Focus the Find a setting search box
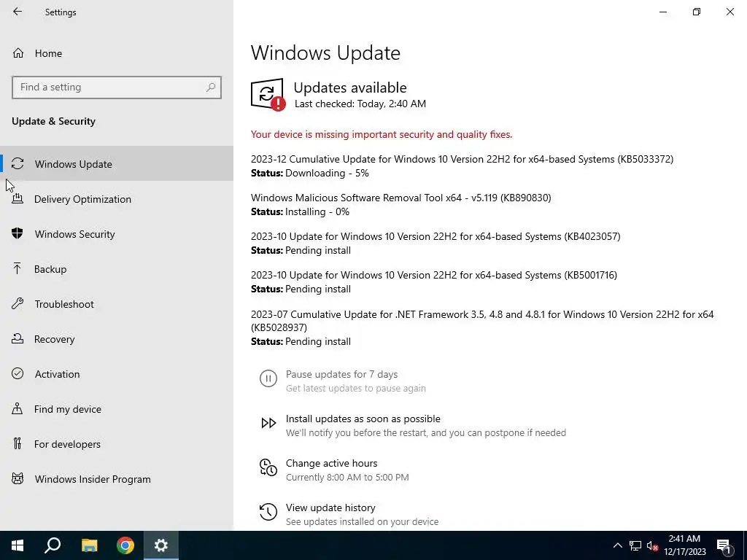This screenshot has height=560, width=747. 117,87
